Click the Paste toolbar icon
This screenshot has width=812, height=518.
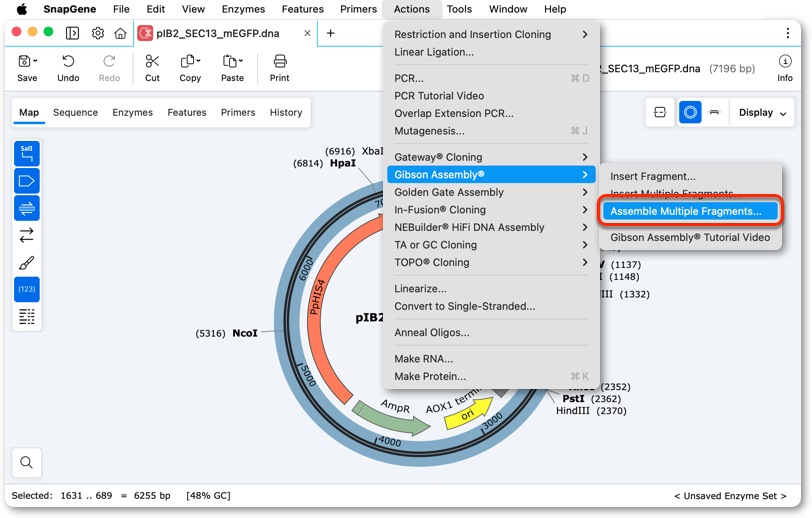click(x=229, y=61)
